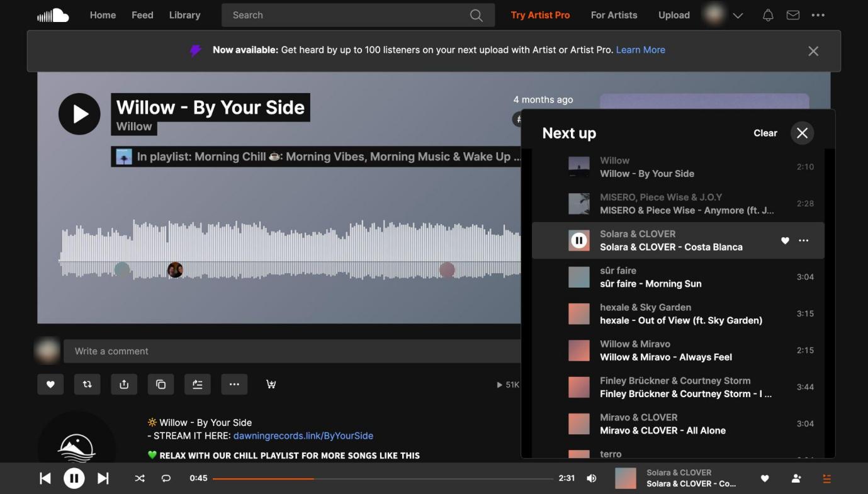Expand the profile avatar dropdown arrow
868x494 pixels.
[x=738, y=16]
